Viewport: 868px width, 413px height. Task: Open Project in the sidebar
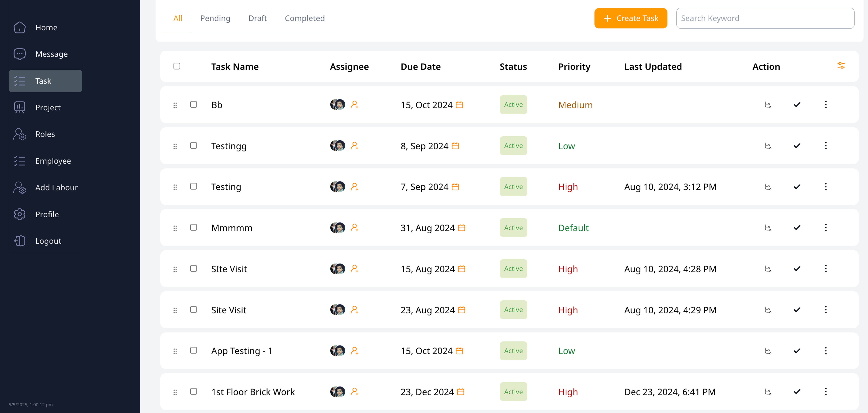48,107
